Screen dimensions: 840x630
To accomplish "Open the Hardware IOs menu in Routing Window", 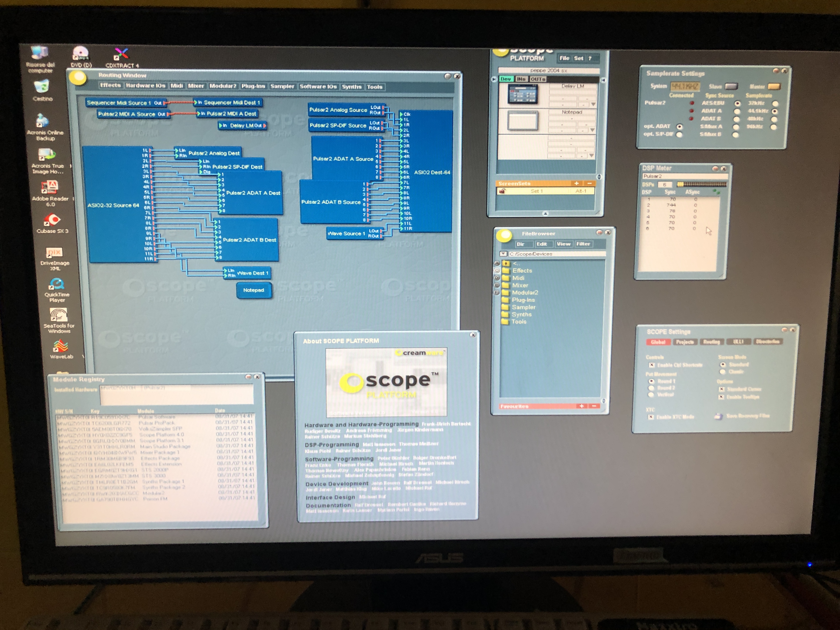I will click(145, 86).
